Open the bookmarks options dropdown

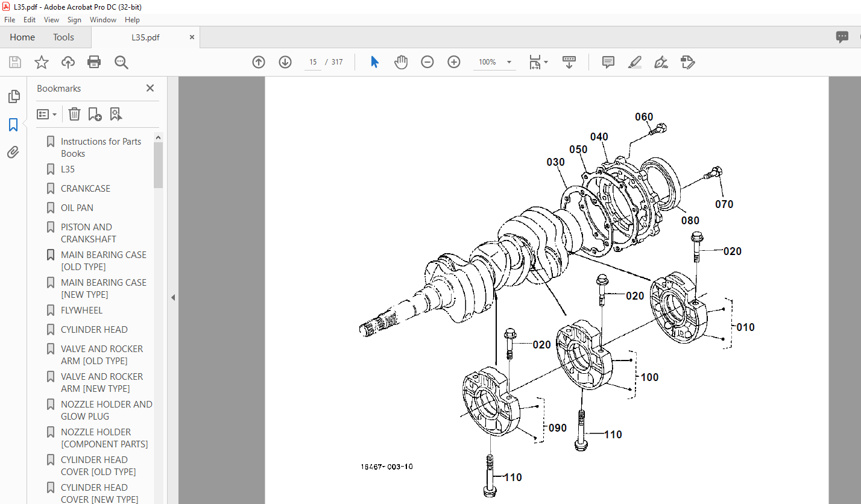[47, 114]
